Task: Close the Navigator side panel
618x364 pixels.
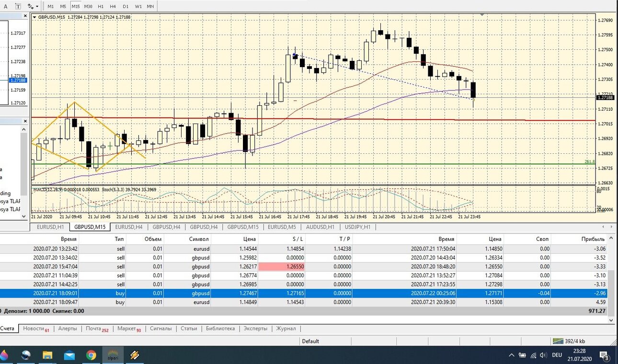Action: pyautogui.click(x=25, y=122)
